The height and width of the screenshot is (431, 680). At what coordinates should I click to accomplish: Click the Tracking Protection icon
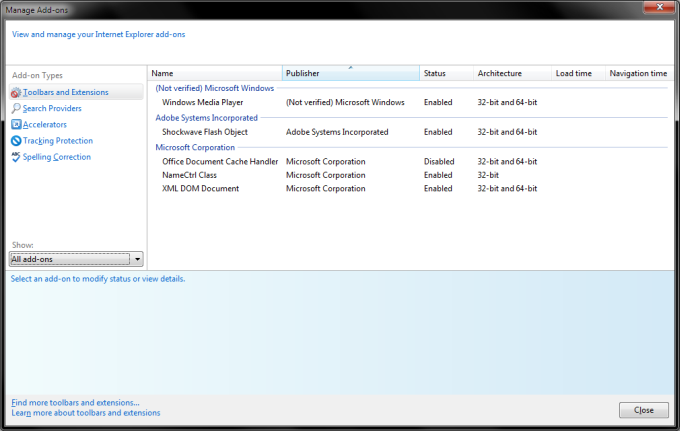coord(16,141)
